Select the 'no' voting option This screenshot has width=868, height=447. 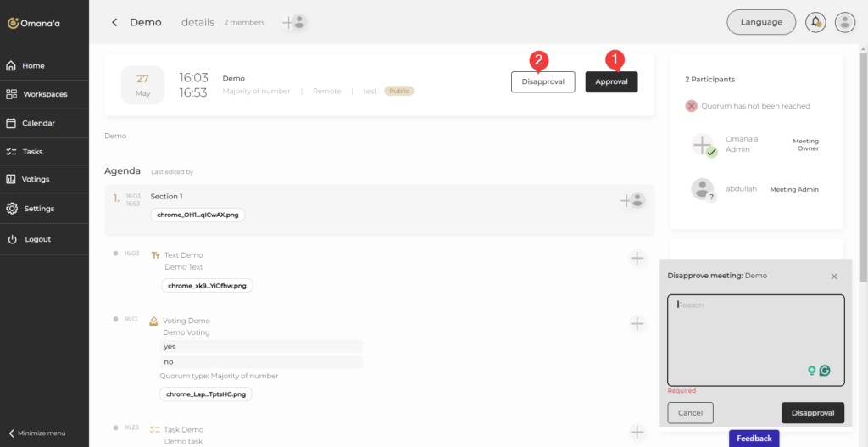tap(262, 361)
